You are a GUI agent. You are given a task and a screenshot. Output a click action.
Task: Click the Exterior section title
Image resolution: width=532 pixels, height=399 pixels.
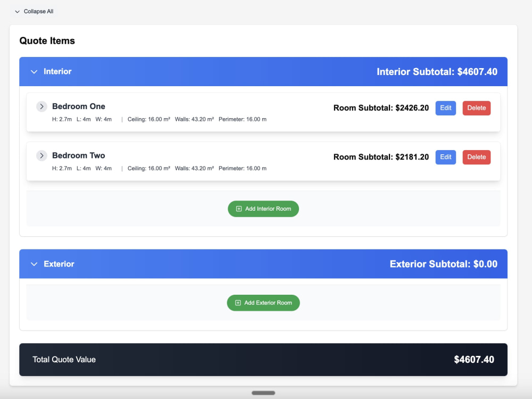[59, 264]
